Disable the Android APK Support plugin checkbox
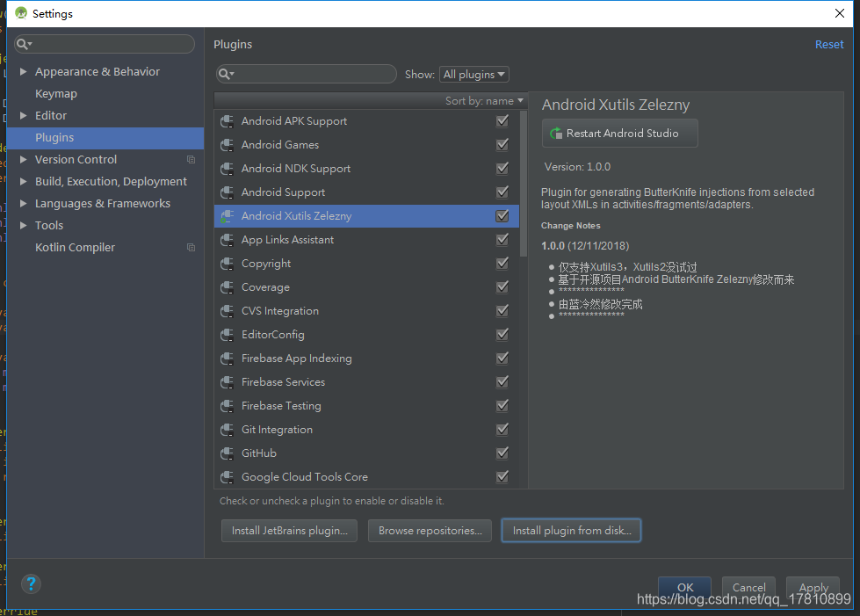The image size is (860, 616). (502, 120)
